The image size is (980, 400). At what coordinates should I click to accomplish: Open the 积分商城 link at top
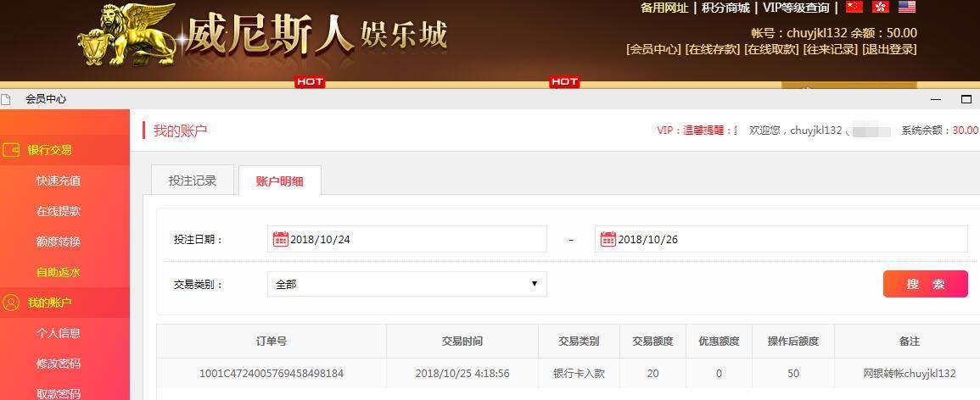pos(725,8)
